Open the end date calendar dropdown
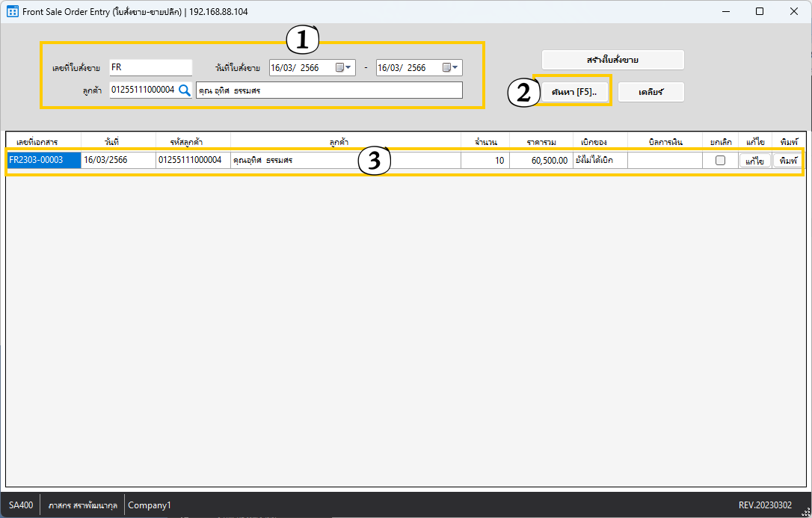 coord(451,68)
